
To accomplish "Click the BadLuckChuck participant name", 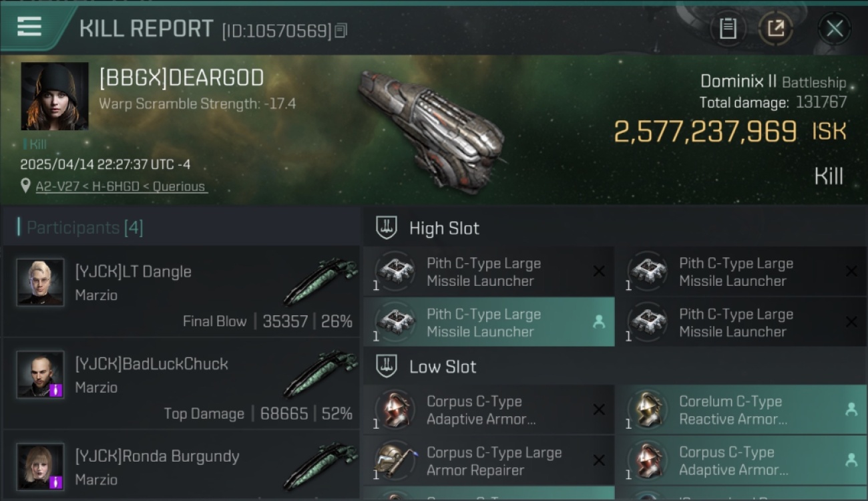I will (152, 364).
